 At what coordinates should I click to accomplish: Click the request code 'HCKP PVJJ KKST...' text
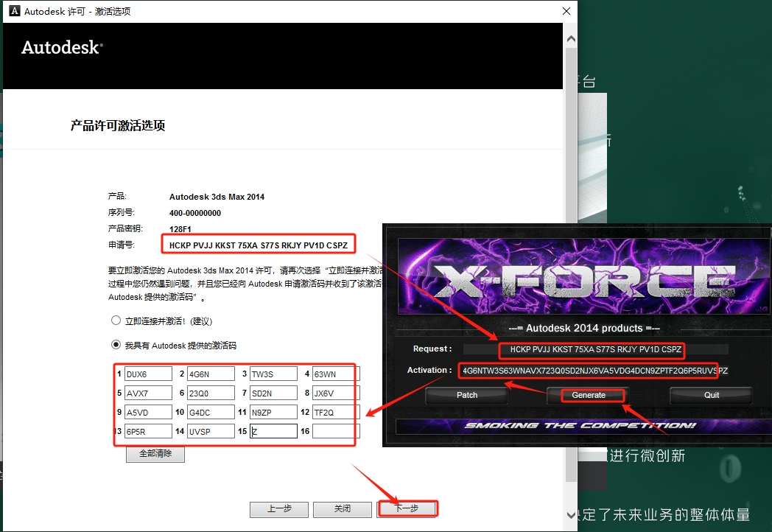pyautogui.click(x=259, y=245)
